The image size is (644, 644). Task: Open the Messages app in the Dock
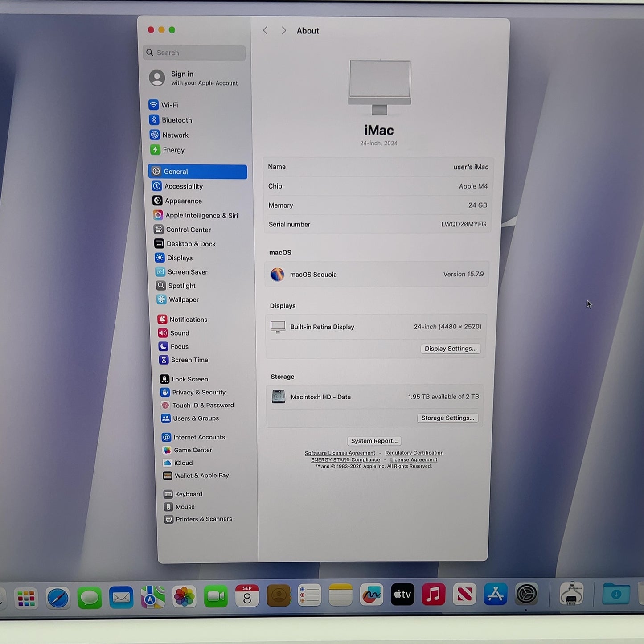[90, 597]
